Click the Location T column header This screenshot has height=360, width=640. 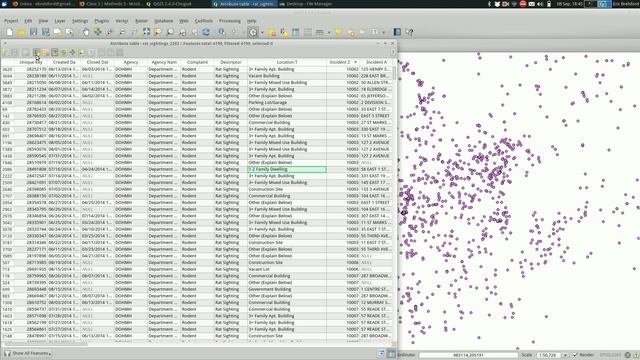coord(287,62)
